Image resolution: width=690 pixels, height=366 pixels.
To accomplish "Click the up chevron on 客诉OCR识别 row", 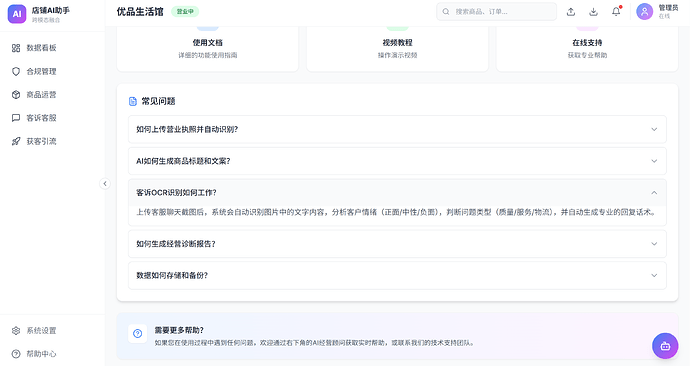I will pyautogui.click(x=654, y=193).
